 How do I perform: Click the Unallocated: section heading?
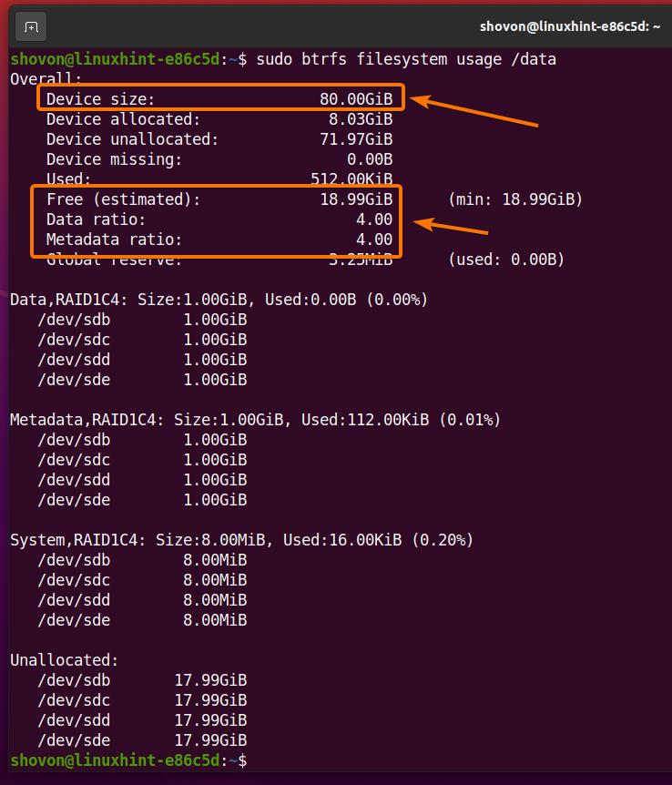[64, 660]
